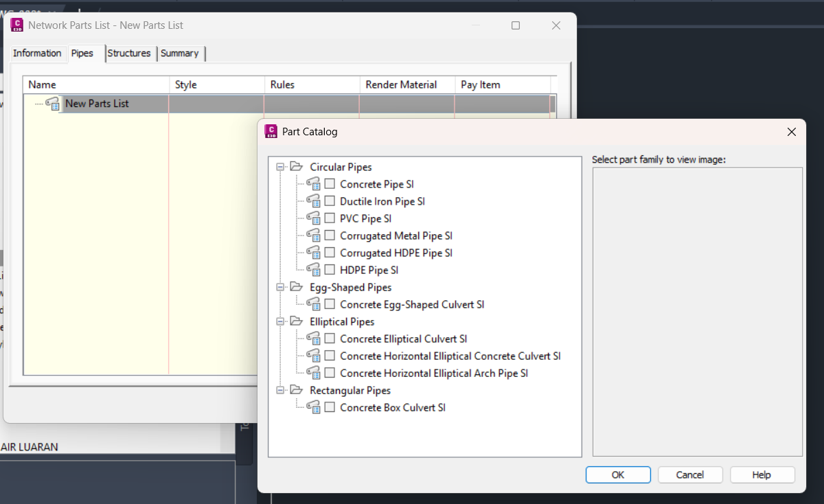Click the Civil 3D icon in Network Parts List title bar

point(17,25)
